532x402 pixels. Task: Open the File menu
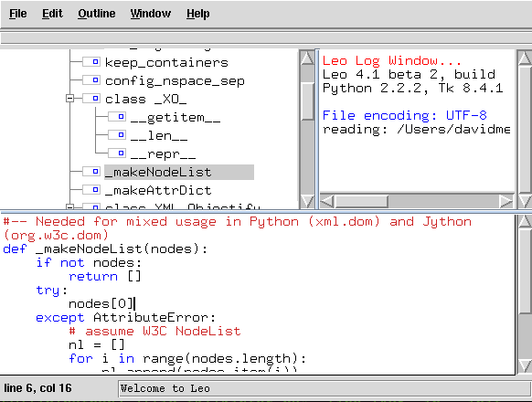[17, 14]
